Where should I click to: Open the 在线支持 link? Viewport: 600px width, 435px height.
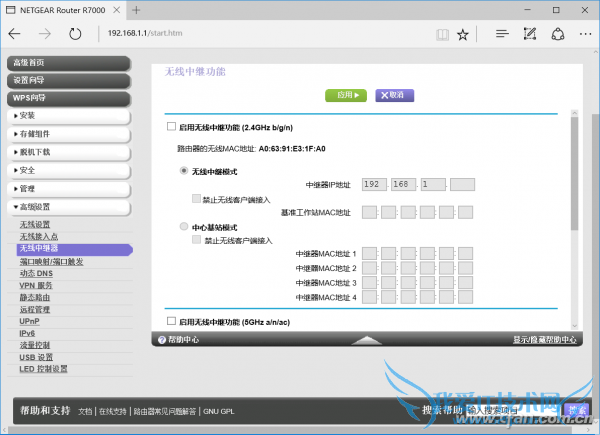(112, 412)
